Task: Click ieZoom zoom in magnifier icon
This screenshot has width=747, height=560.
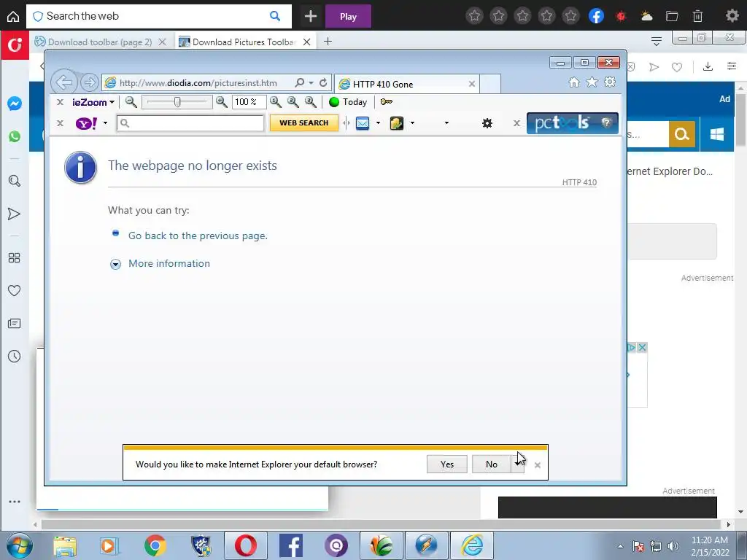Action: click(x=222, y=102)
